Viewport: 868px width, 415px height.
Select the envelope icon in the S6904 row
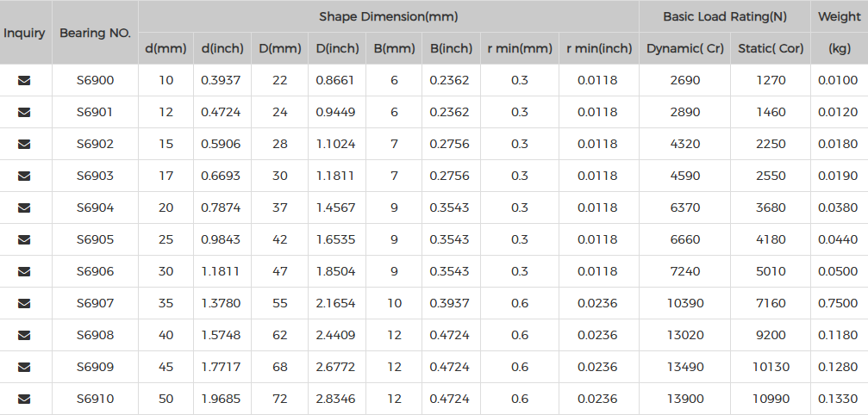pos(24,207)
